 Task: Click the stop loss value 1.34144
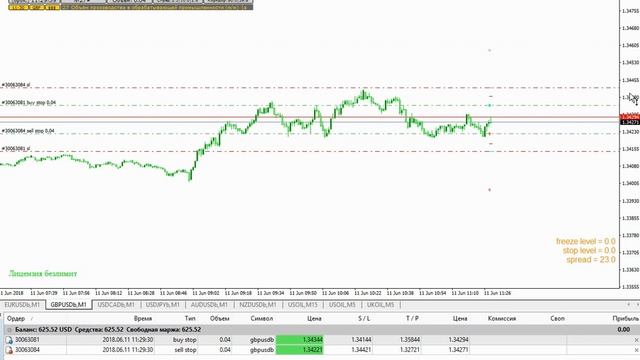tap(361, 340)
